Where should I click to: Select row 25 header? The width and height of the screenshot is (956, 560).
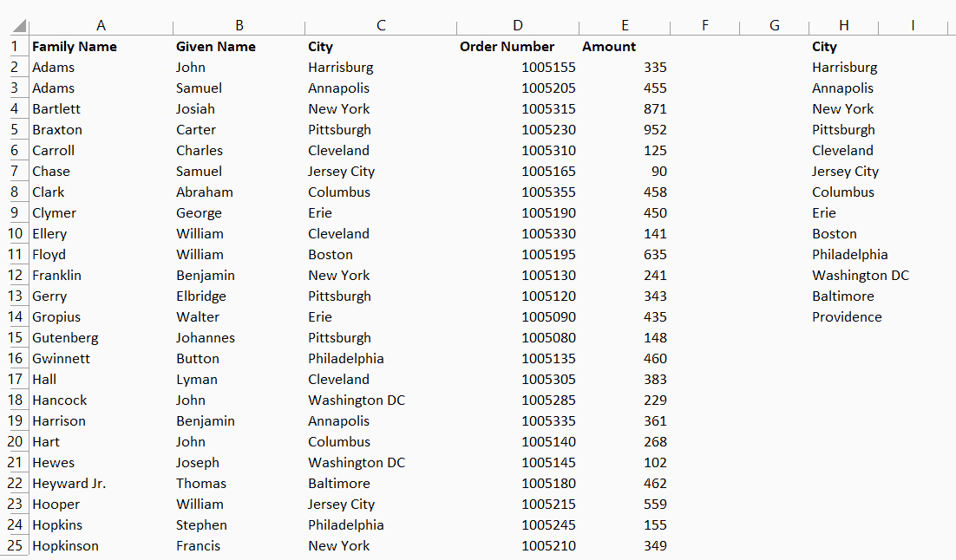pos(15,545)
